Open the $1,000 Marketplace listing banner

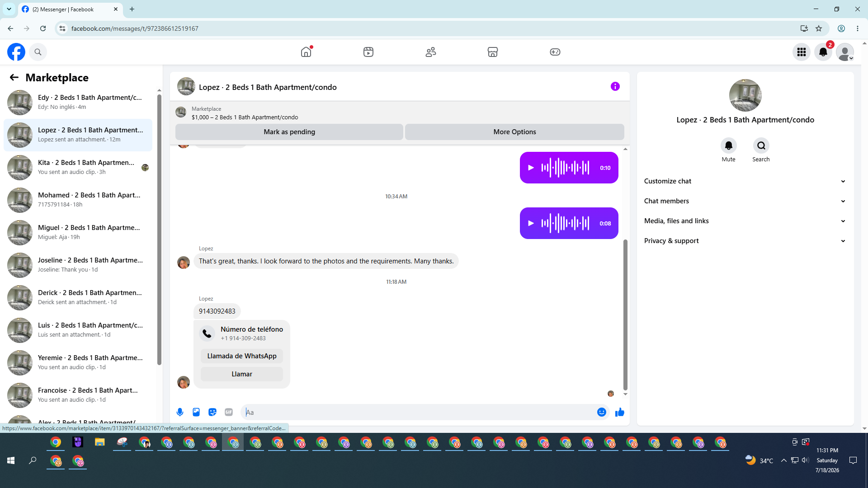click(x=400, y=113)
